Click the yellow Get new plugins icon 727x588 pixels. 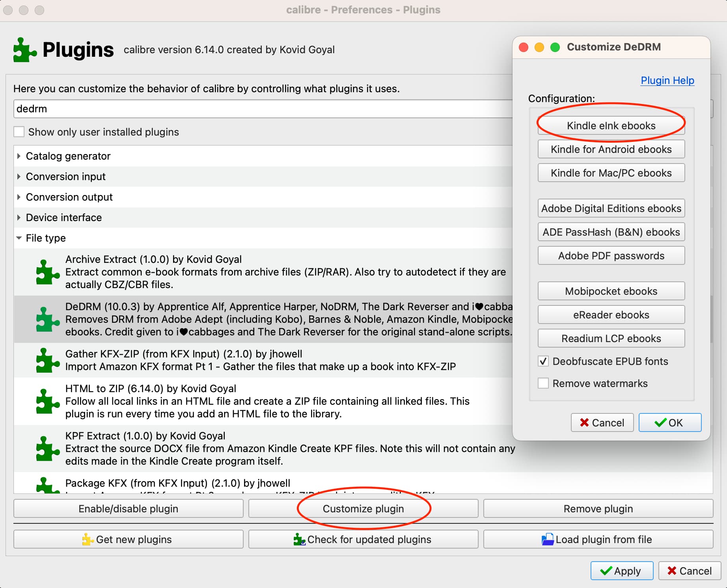(88, 539)
